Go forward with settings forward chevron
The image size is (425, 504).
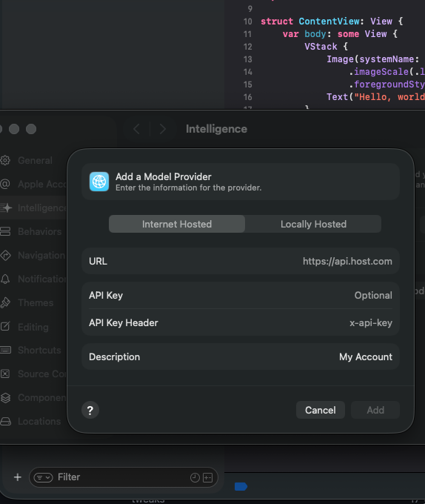pos(163,129)
